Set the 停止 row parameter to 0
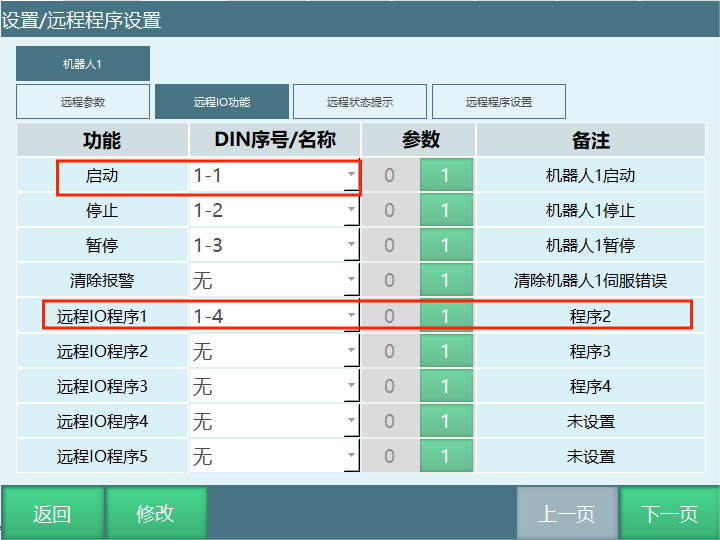Image resolution: width=720 pixels, height=540 pixels. click(389, 211)
